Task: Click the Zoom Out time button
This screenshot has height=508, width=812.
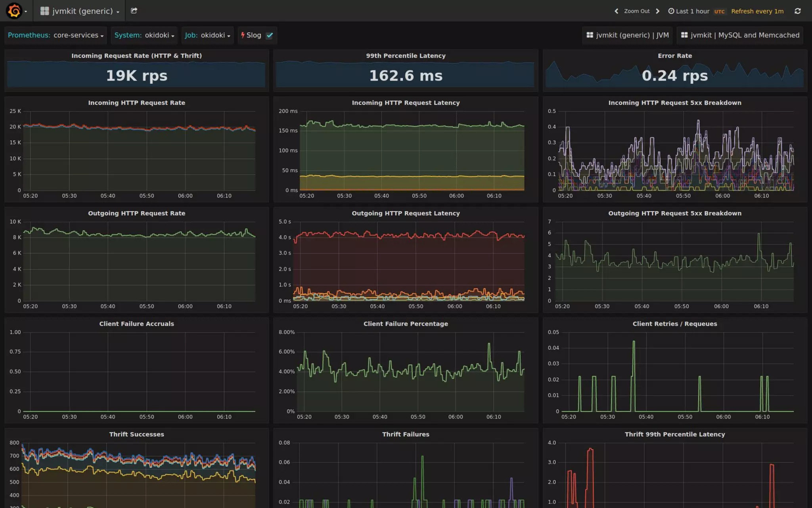Action: (637, 11)
